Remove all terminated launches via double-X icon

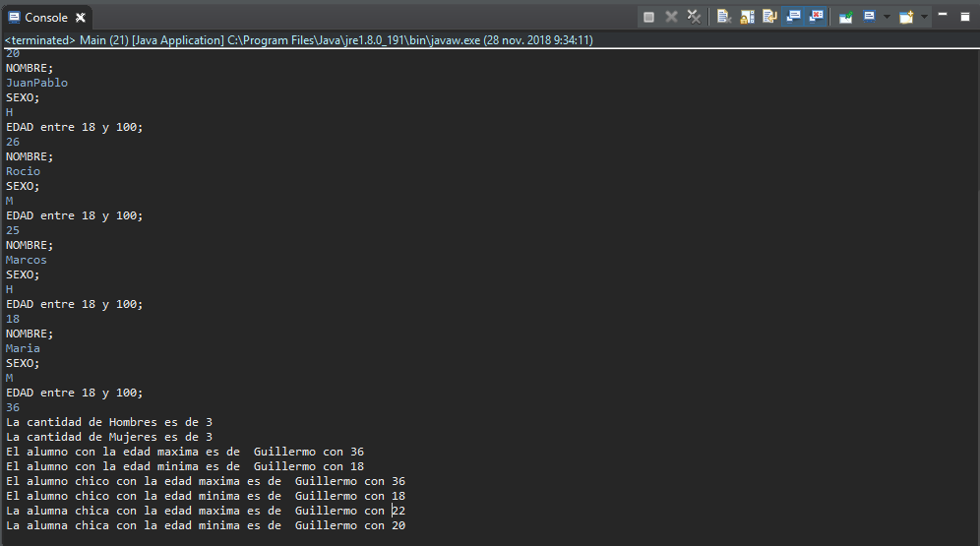pos(694,17)
